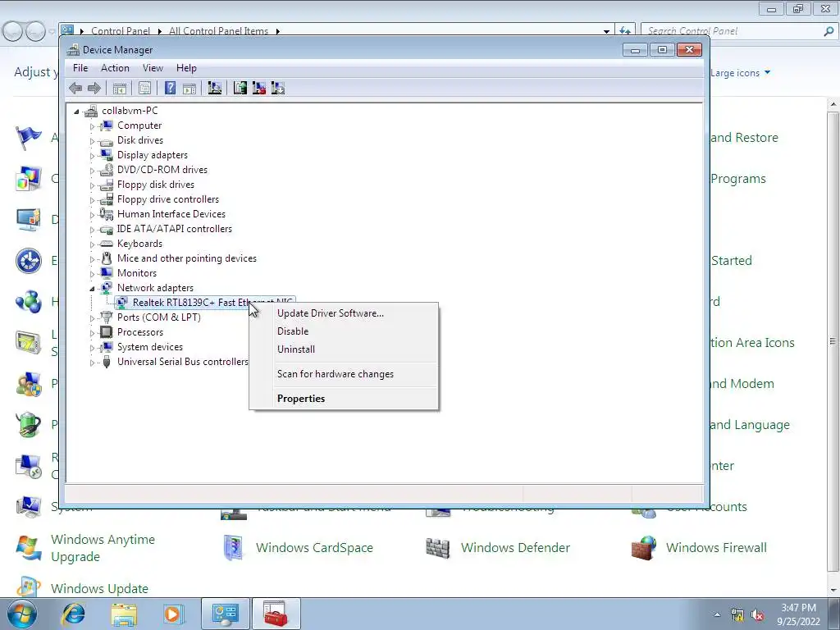Viewport: 840px width, 630px height.
Task: Open the File menu
Action: pos(80,68)
